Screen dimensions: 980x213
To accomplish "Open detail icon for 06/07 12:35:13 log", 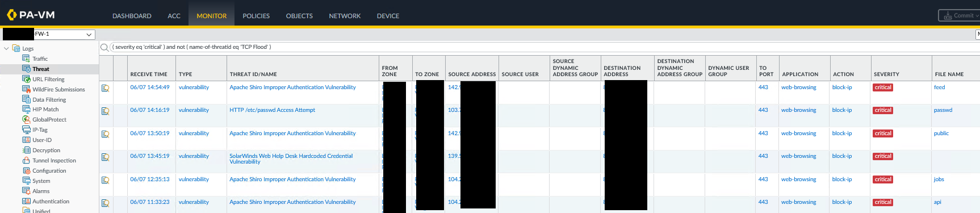I will coord(105,180).
